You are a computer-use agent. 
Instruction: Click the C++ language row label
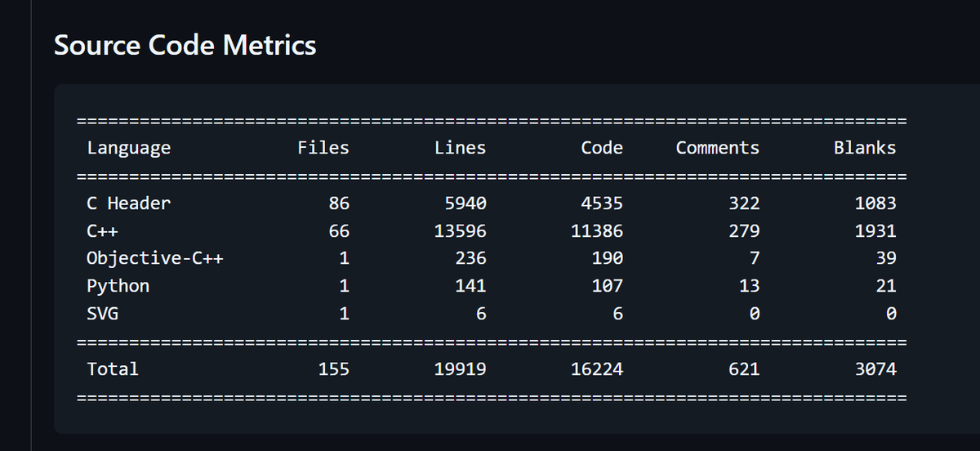click(102, 231)
